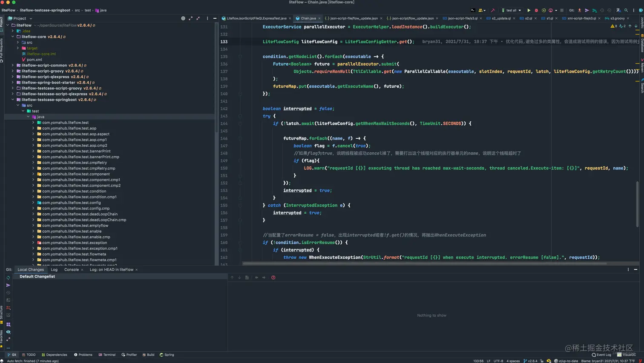Show Git history clock icon in toolbar
Viewport: 644px width, 363px height.
click(x=602, y=10)
